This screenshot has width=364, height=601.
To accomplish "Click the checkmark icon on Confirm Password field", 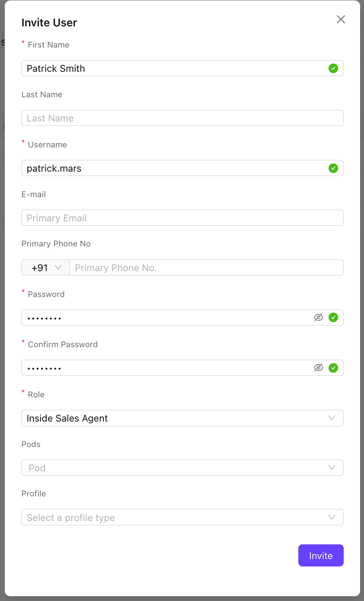I will [x=333, y=368].
